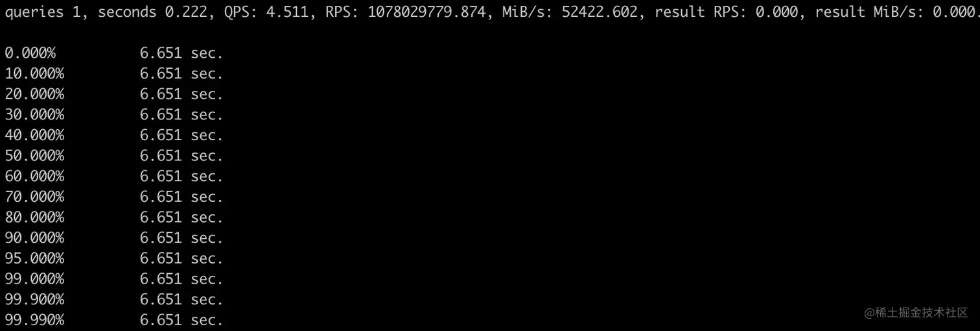This screenshot has height=331, width=980.
Task: Select the 70.000% percentile label
Action: [x=34, y=197]
